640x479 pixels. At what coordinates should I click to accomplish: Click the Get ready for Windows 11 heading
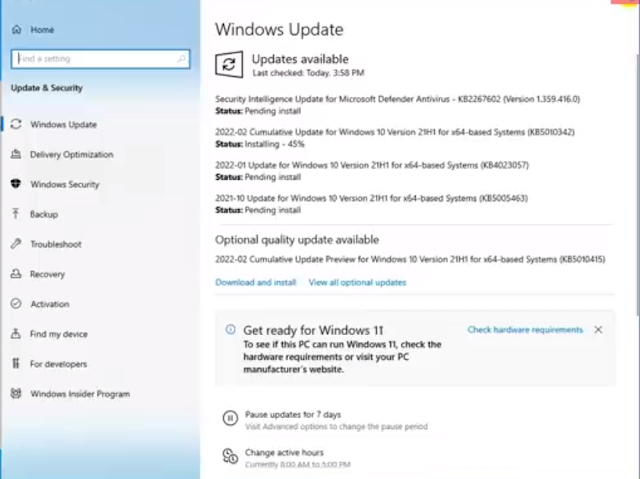click(x=313, y=330)
